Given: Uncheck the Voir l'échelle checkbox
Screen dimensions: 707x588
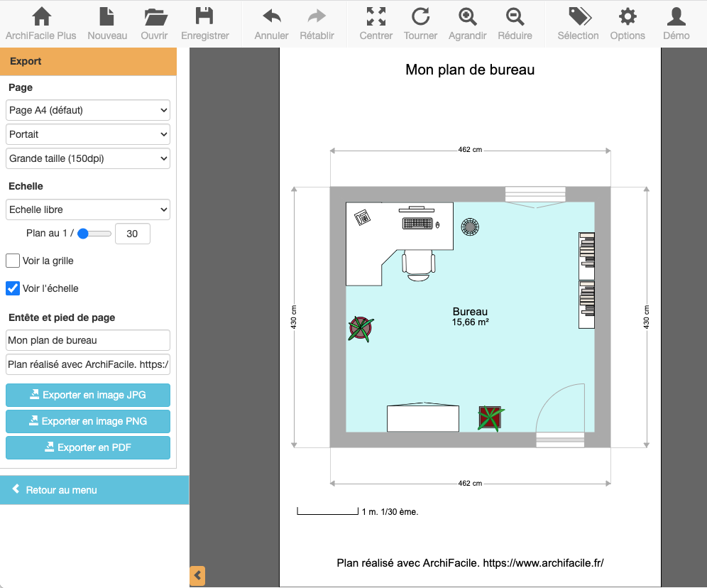Looking at the screenshot, I should [x=13, y=288].
